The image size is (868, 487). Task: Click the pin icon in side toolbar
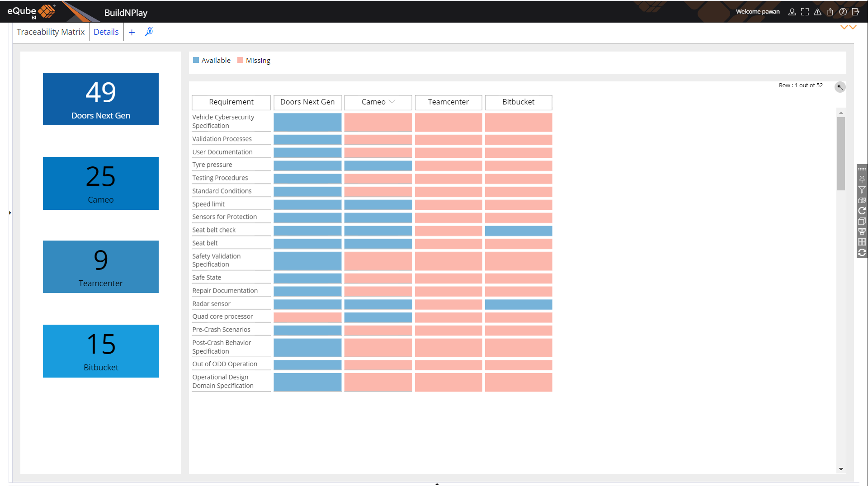[862, 180]
